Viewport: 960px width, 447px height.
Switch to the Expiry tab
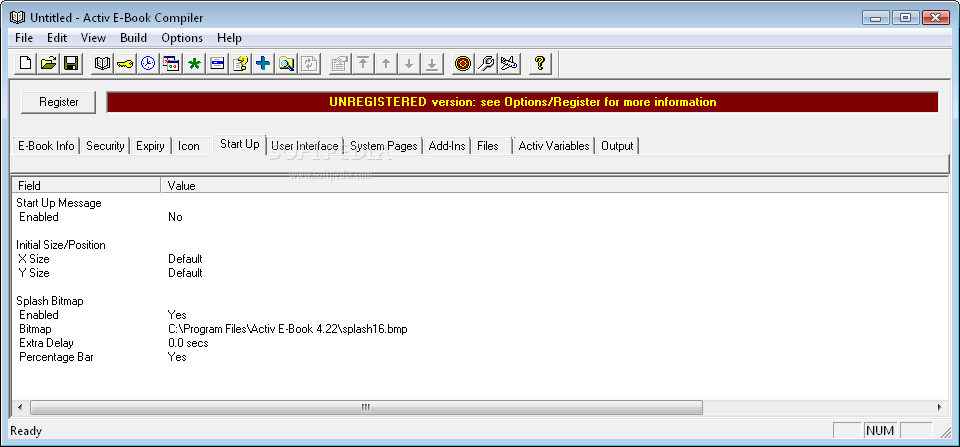150,146
